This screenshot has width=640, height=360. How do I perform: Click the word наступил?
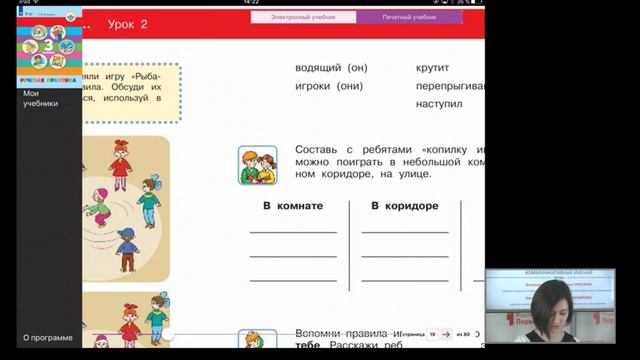pyautogui.click(x=439, y=104)
